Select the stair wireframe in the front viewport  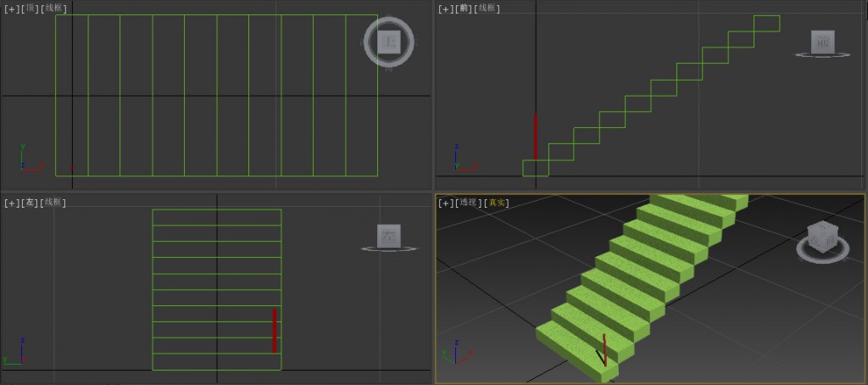651,96
